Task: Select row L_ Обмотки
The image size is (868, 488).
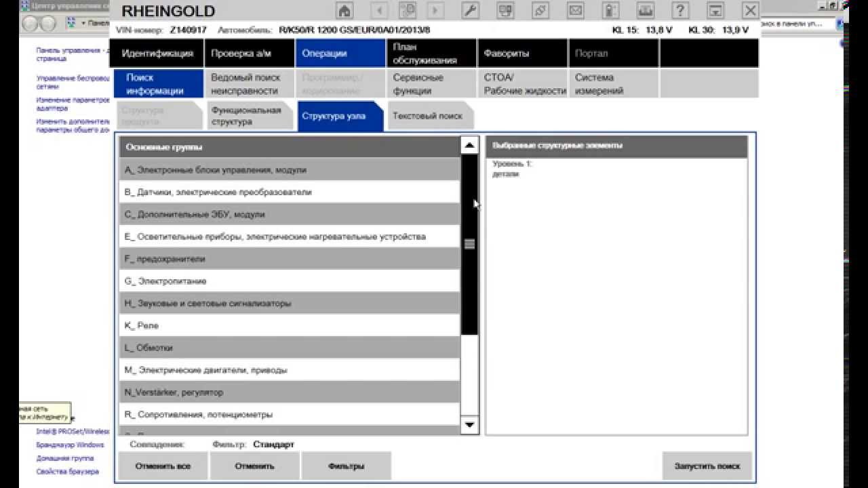Action: tap(290, 348)
